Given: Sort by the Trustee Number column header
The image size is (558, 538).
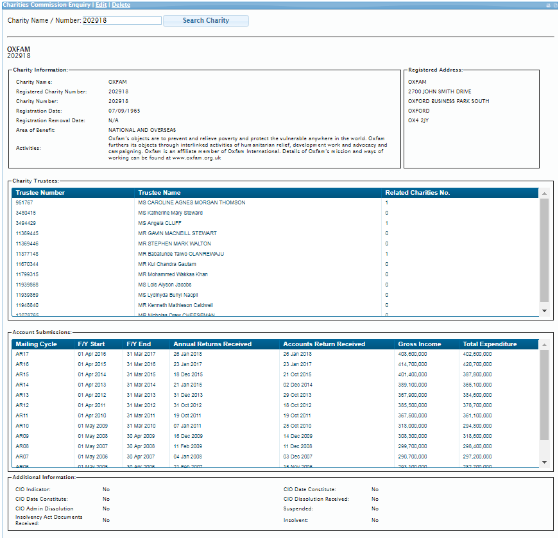Looking at the screenshot, I should click(73, 192).
